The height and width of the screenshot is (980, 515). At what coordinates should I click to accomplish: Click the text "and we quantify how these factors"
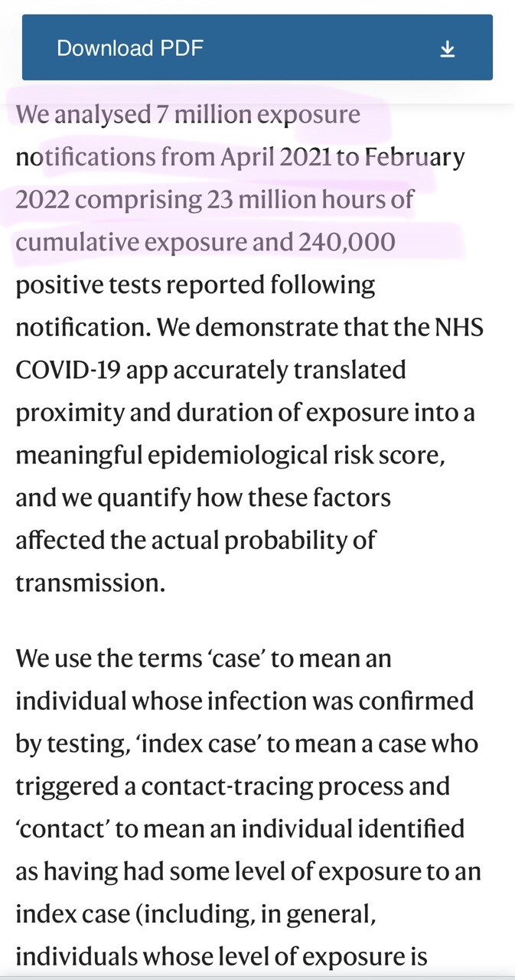point(203,498)
